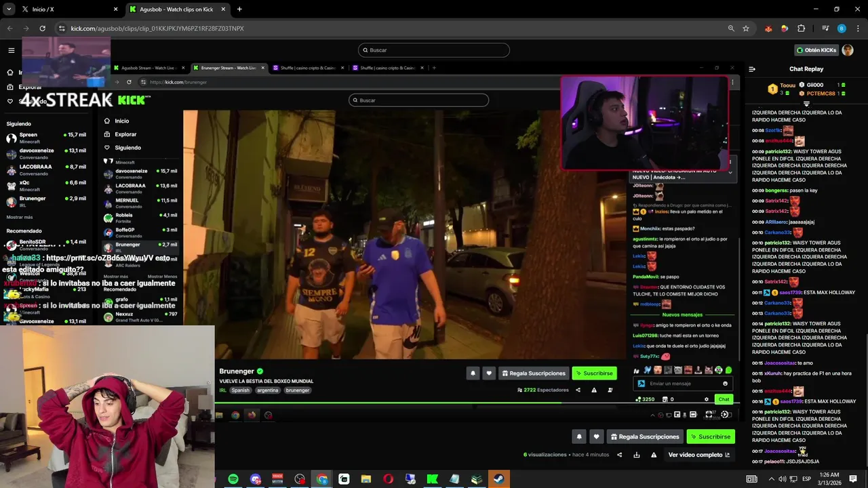Report the clip with the warning icon
868x488 pixels.
(x=654, y=455)
